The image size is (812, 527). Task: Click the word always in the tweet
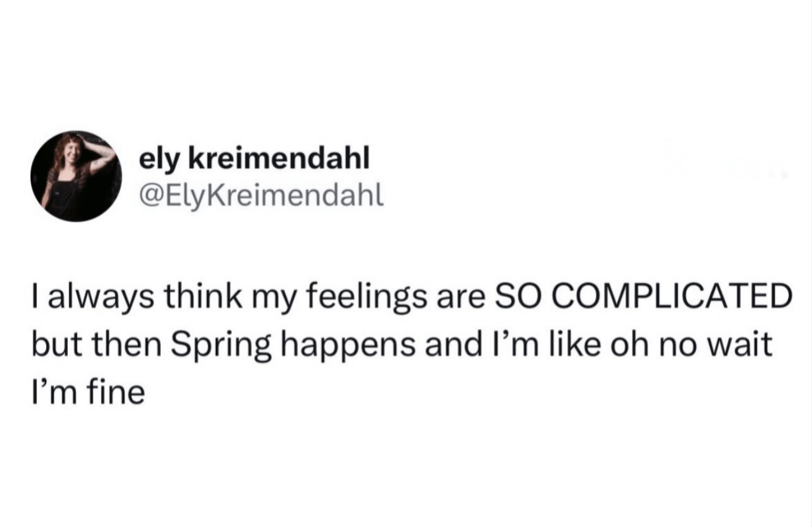[x=97, y=296]
